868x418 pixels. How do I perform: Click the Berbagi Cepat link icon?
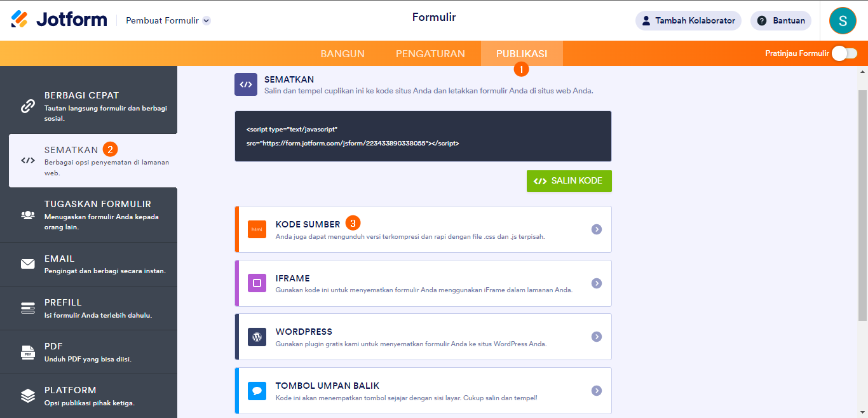pyautogui.click(x=28, y=106)
